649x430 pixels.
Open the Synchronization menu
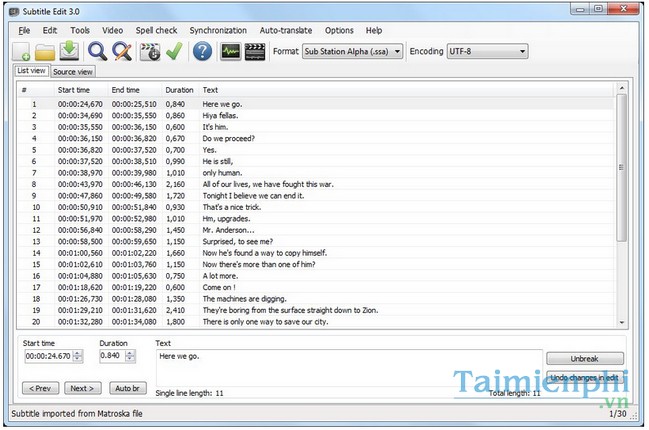(x=219, y=31)
